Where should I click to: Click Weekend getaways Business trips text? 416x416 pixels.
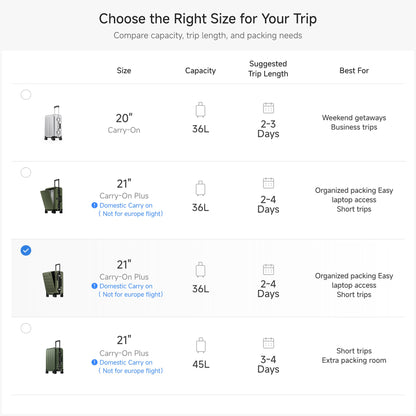354,122
